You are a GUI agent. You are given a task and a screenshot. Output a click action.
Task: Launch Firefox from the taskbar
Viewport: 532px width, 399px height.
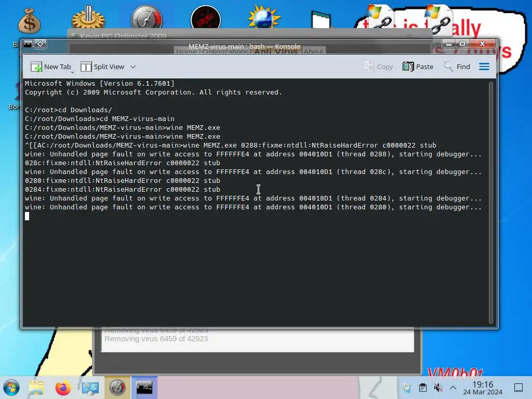click(63, 388)
